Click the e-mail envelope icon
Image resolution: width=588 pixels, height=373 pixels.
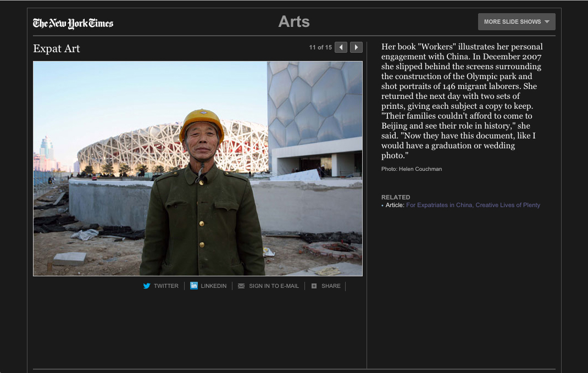241,286
